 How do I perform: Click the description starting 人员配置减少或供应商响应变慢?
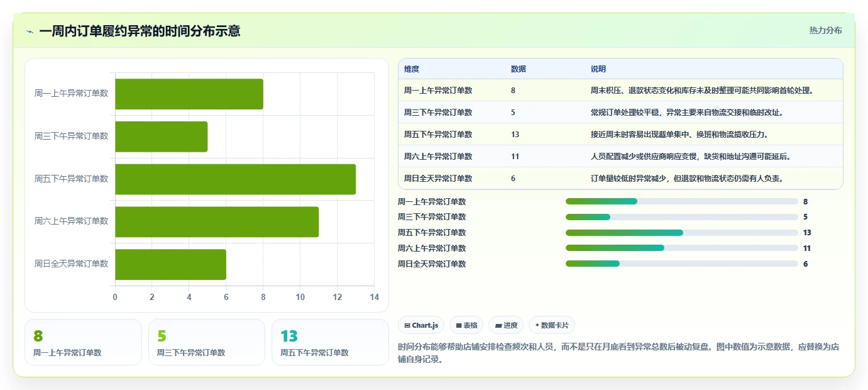click(x=691, y=157)
